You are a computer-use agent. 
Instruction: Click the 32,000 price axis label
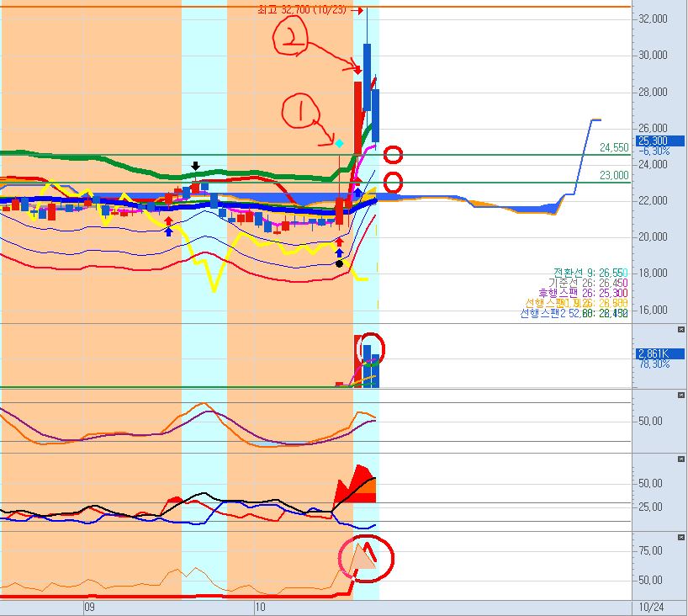click(x=653, y=19)
